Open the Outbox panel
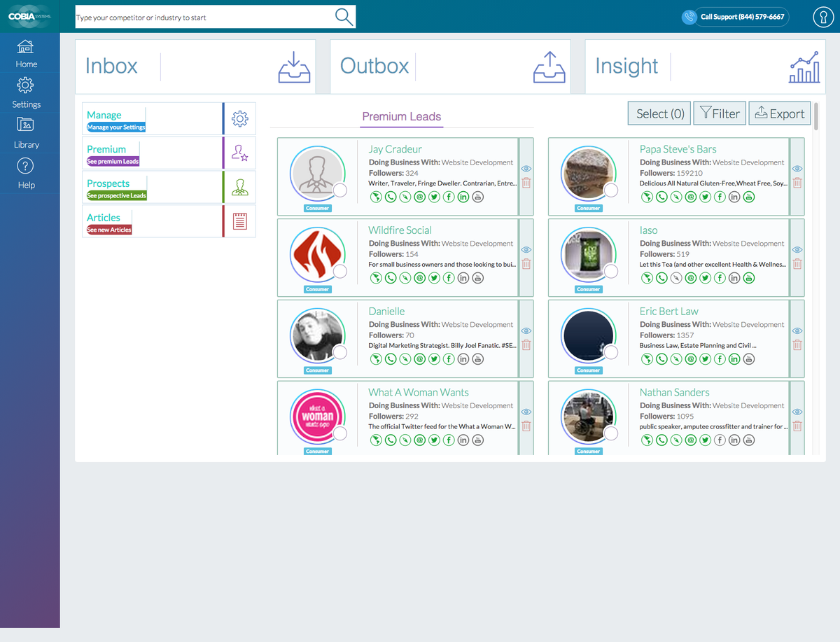The width and height of the screenshot is (840, 642). (450, 66)
